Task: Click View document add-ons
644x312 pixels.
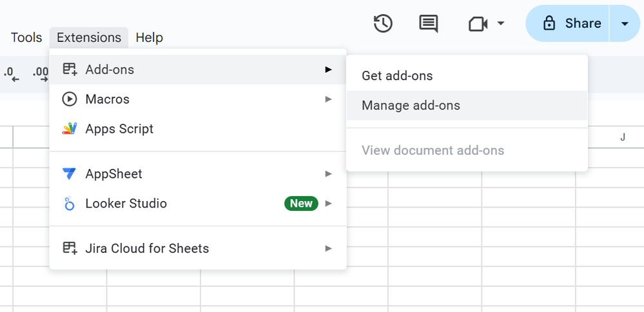Action: [x=467, y=150]
